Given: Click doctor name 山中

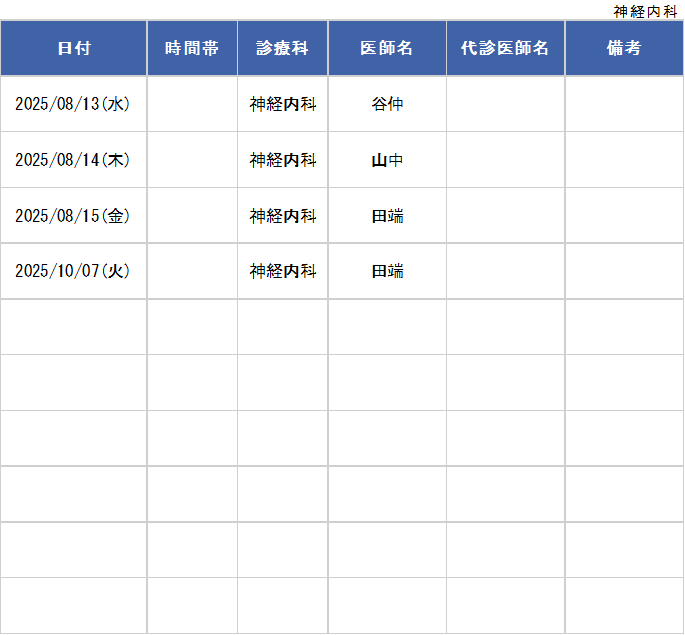Looking at the screenshot, I should coord(386,160).
